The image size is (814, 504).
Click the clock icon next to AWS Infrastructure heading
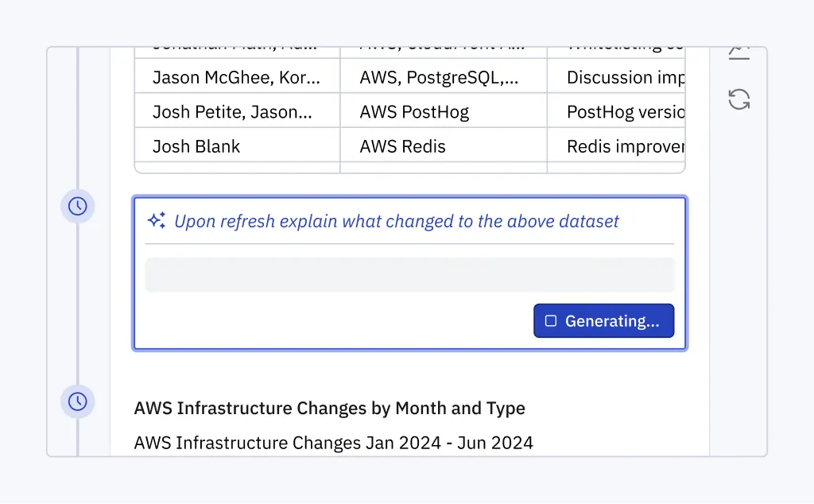pos(78,401)
